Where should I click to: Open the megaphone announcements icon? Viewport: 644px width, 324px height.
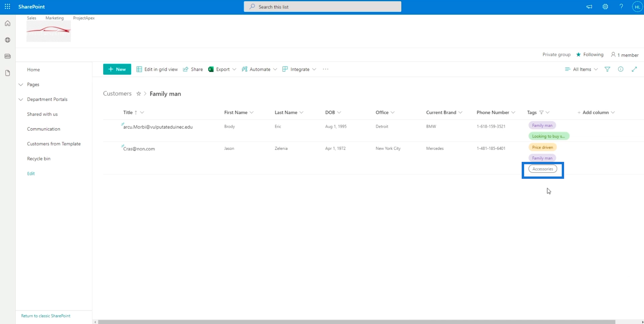click(589, 6)
